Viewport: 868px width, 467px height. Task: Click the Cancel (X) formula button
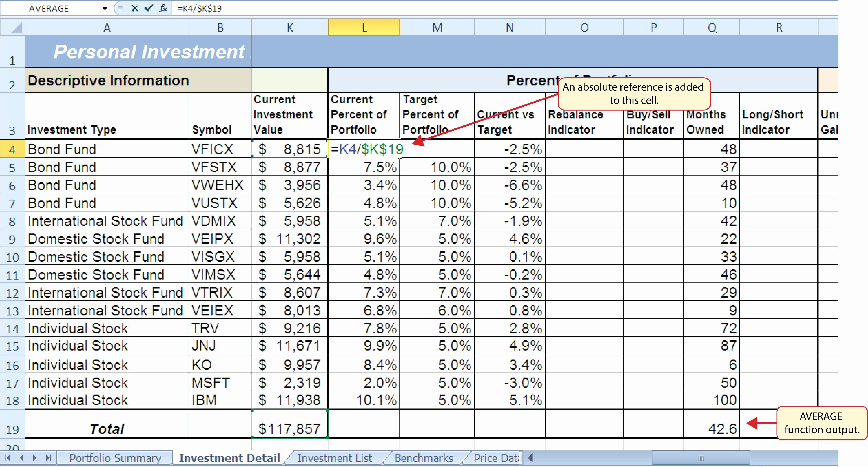coord(134,8)
